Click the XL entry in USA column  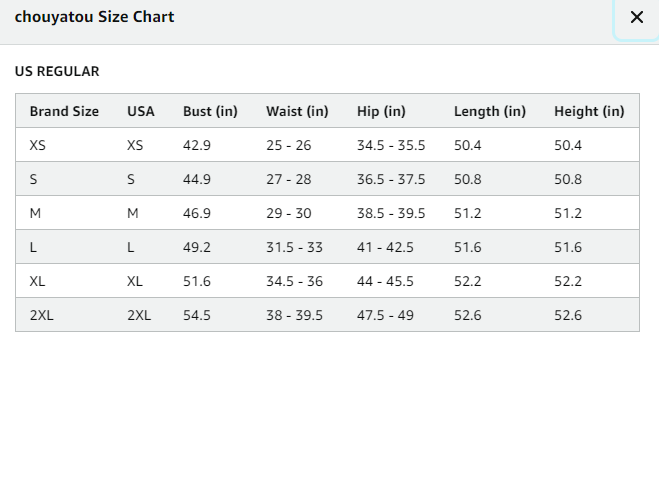135,282
